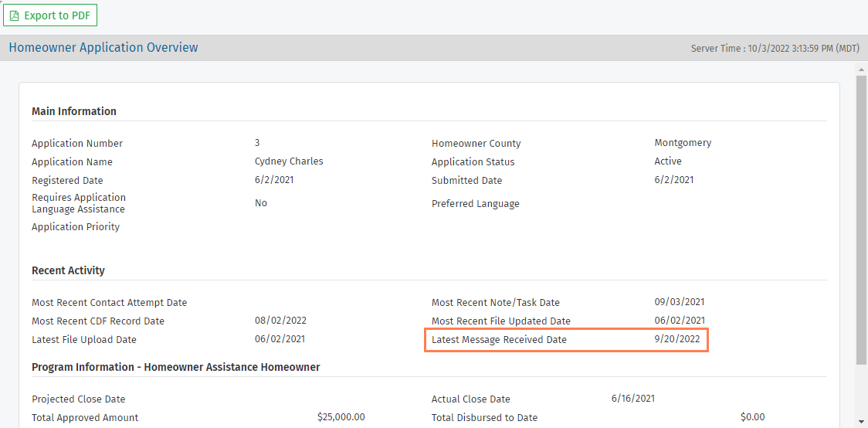Click the scrollbar down arrow
The height and width of the screenshot is (428, 868).
coord(861,421)
